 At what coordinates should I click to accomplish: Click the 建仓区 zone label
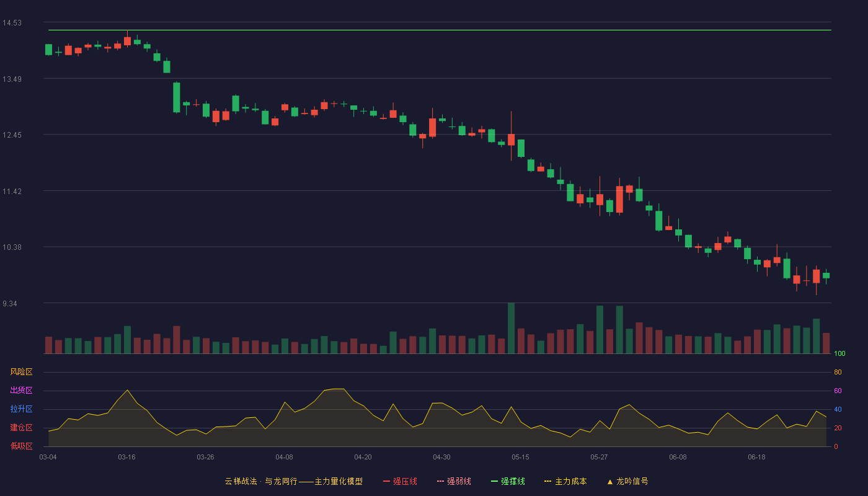click(21, 428)
